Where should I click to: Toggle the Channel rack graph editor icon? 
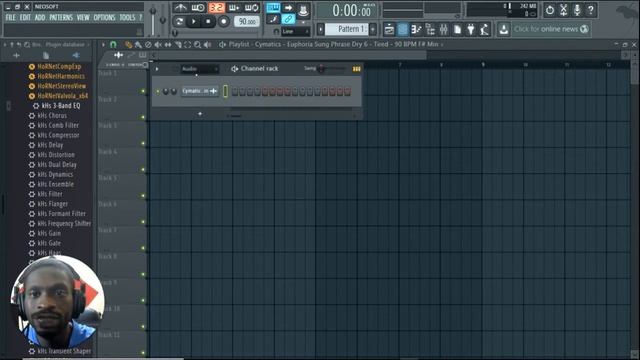pyautogui.click(x=356, y=69)
